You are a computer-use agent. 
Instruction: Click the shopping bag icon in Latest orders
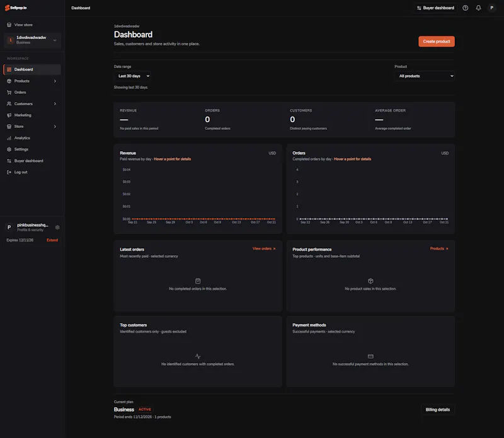(x=198, y=281)
